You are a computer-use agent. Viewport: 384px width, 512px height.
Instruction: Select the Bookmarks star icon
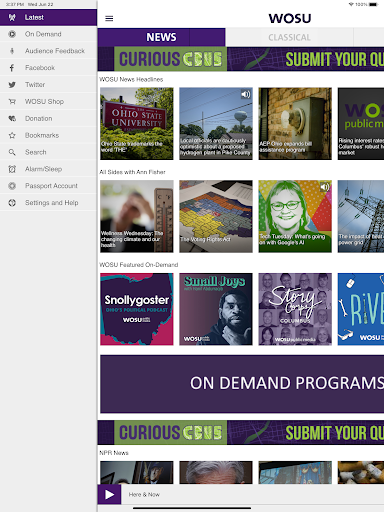[12, 135]
